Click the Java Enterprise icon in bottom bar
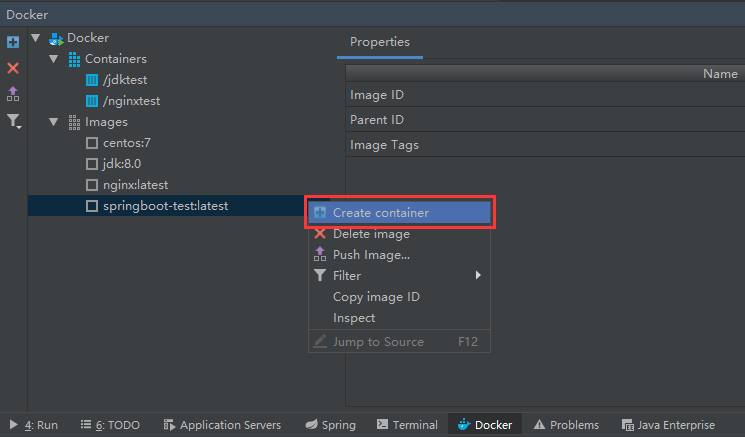745x437 pixels. click(628, 425)
